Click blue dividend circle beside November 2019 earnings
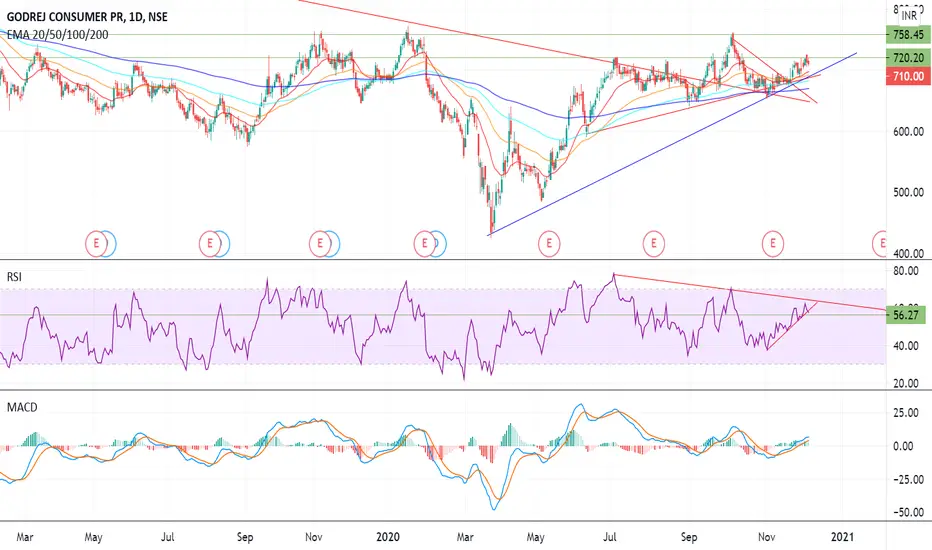The image size is (932, 550). tap(335, 243)
